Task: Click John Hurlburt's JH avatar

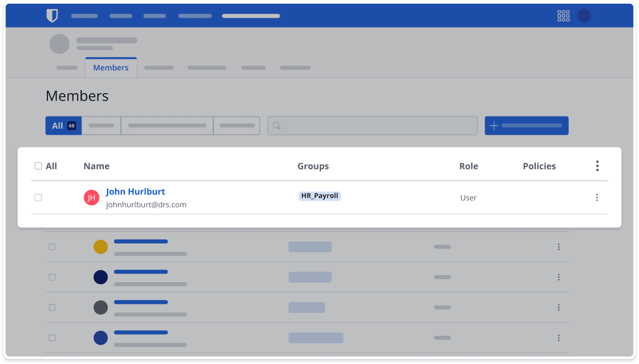Action: coord(92,197)
